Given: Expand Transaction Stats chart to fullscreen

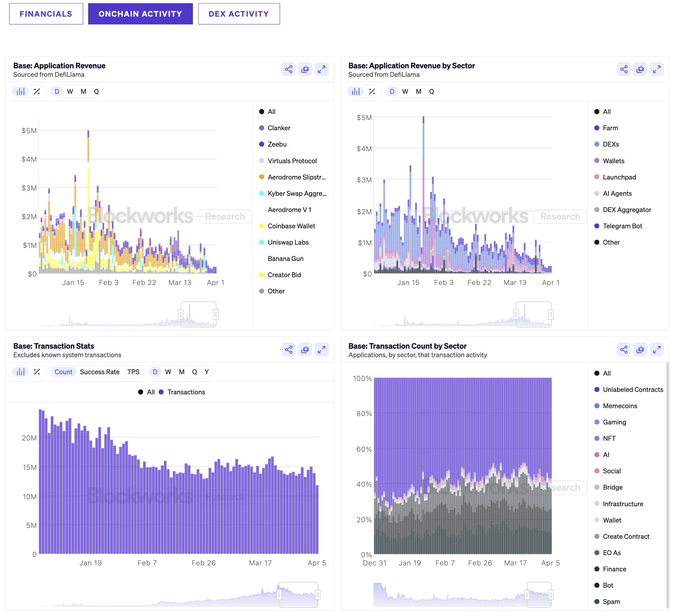Looking at the screenshot, I should click(x=322, y=349).
